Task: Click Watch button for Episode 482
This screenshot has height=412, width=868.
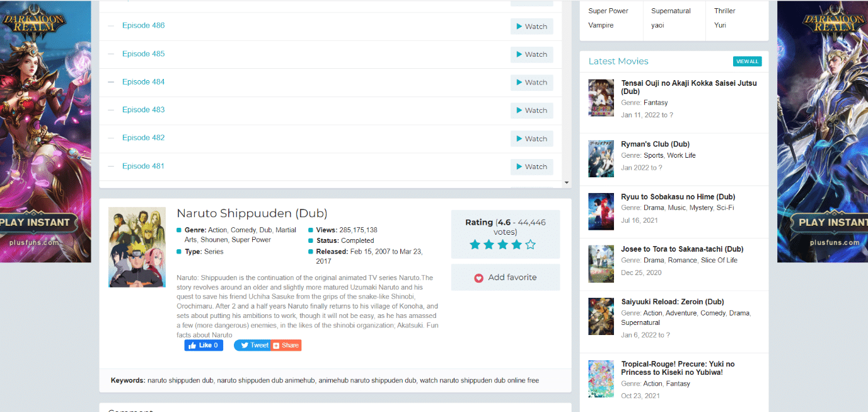Action: [x=531, y=139]
